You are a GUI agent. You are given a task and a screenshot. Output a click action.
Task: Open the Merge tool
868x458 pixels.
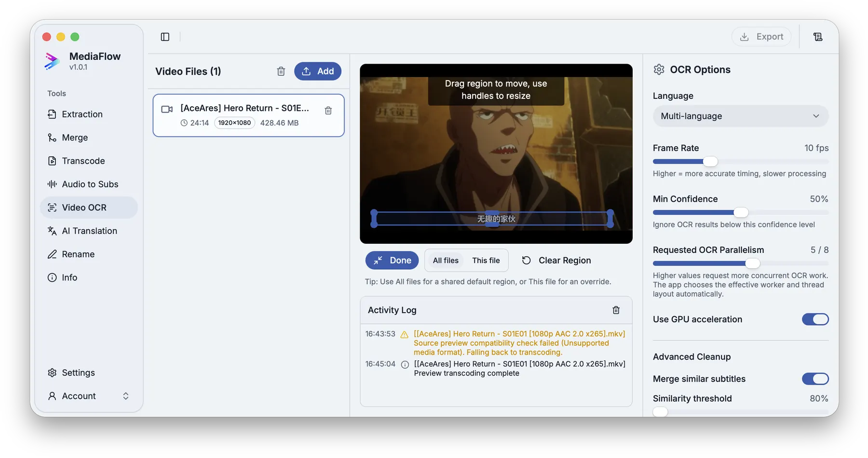click(x=89, y=138)
